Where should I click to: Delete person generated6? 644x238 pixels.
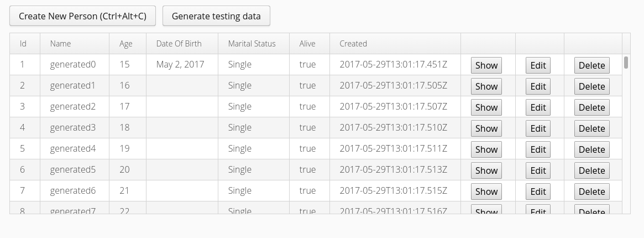591,192
